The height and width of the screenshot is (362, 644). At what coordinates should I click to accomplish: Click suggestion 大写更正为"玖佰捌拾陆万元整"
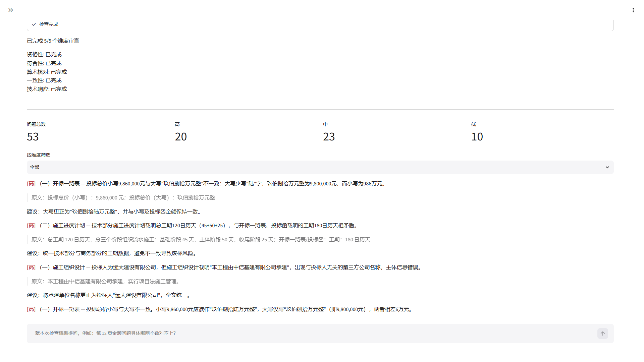coord(115,212)
